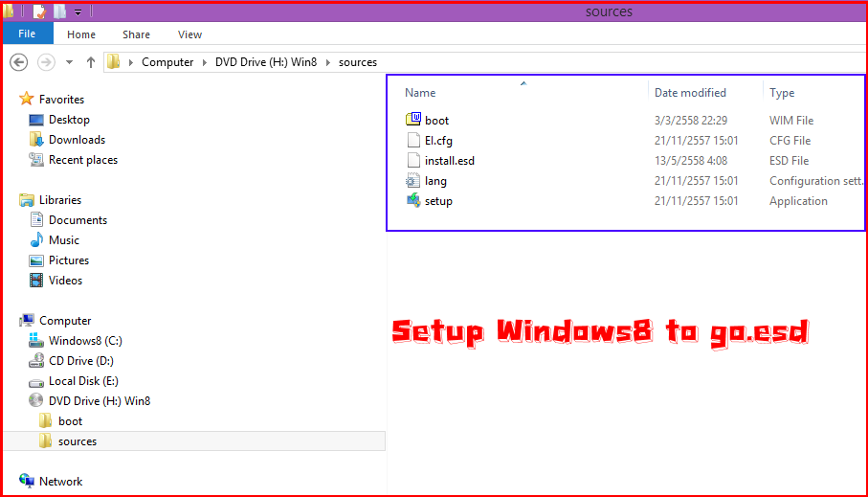Click the New folder quick access icon

(x=59, y=11)
